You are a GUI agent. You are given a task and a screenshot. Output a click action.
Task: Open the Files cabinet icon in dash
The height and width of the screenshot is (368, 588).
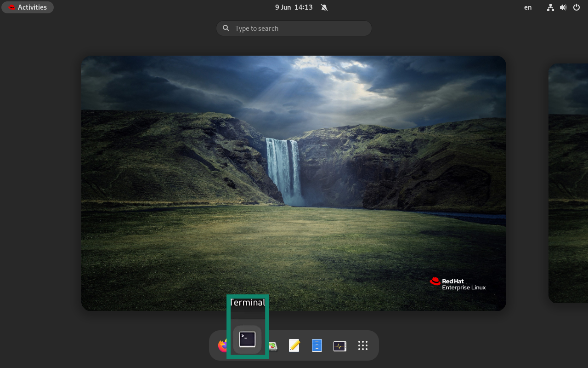(317, 345)
